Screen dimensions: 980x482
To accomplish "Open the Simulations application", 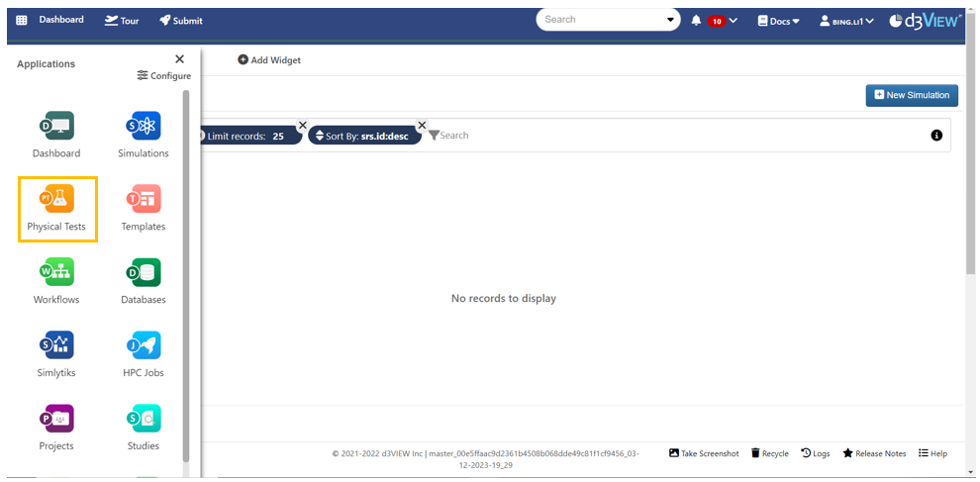I will coord(144,126).
